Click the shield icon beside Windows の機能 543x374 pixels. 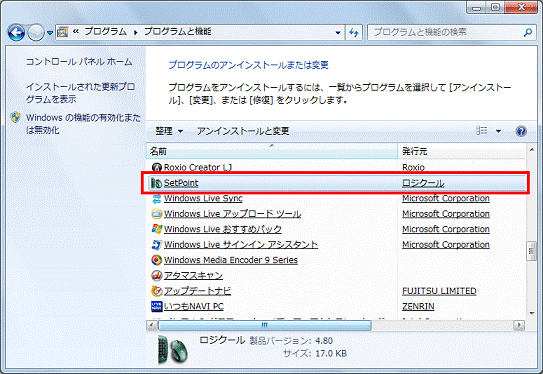15,118
